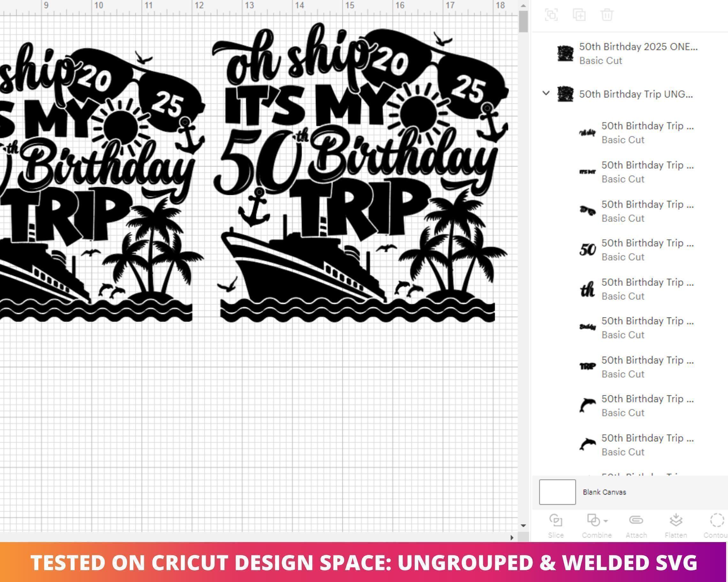Click the horizontal scrollbar right arrow

[512, 537]
